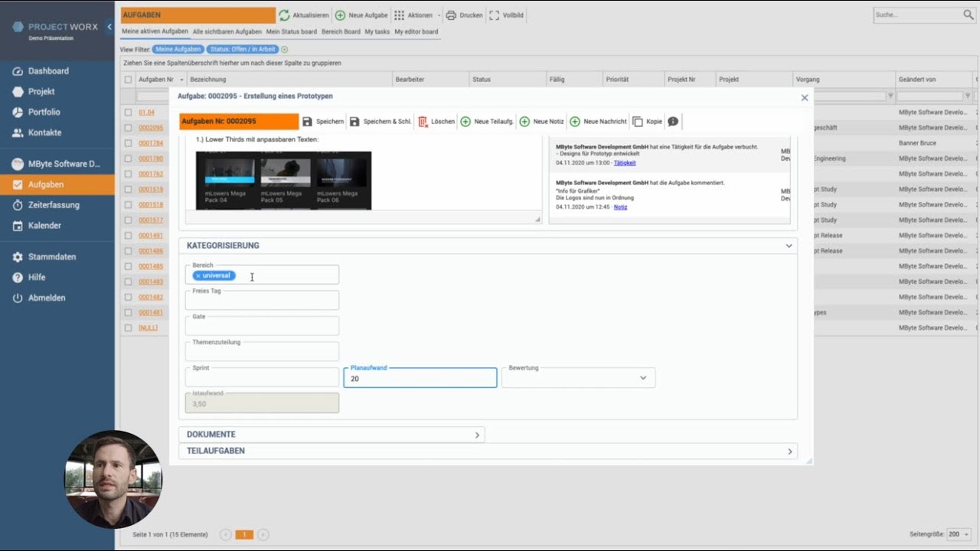Viewport: 980px width, 551px height.
Task: Click the Speichern save icon
Action: tap(308, 122)
